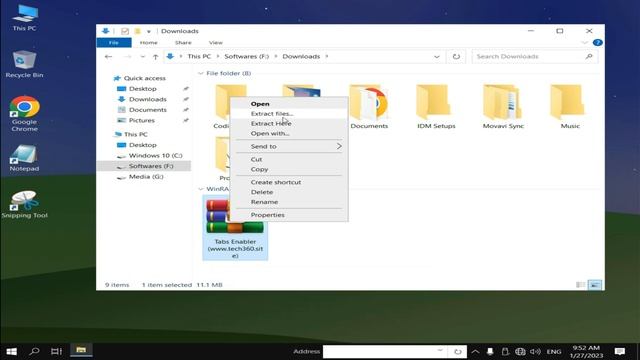Click This PC breadcrumb in address bar

(199, 57)
